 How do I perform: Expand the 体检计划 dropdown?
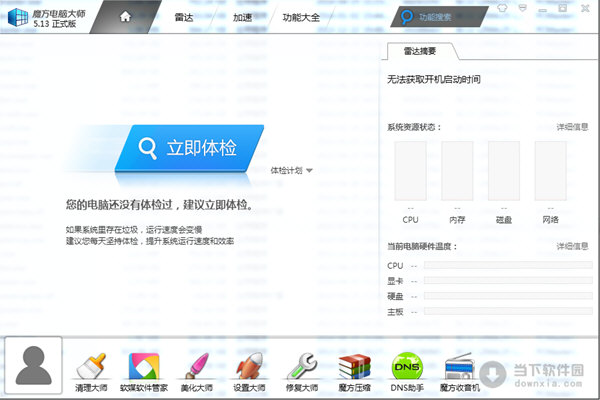(292, 170)
